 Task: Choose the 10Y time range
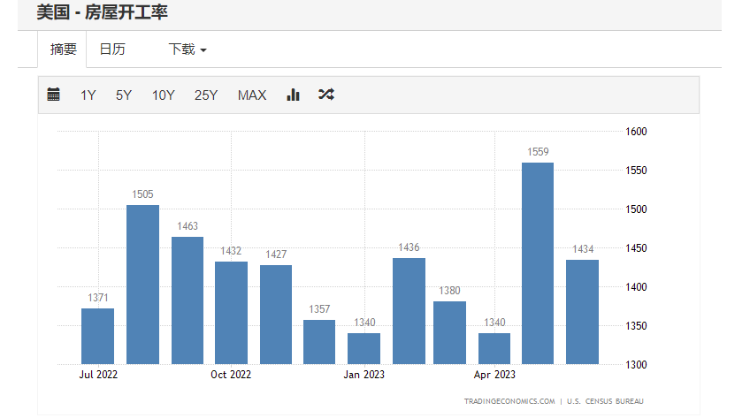163,95
